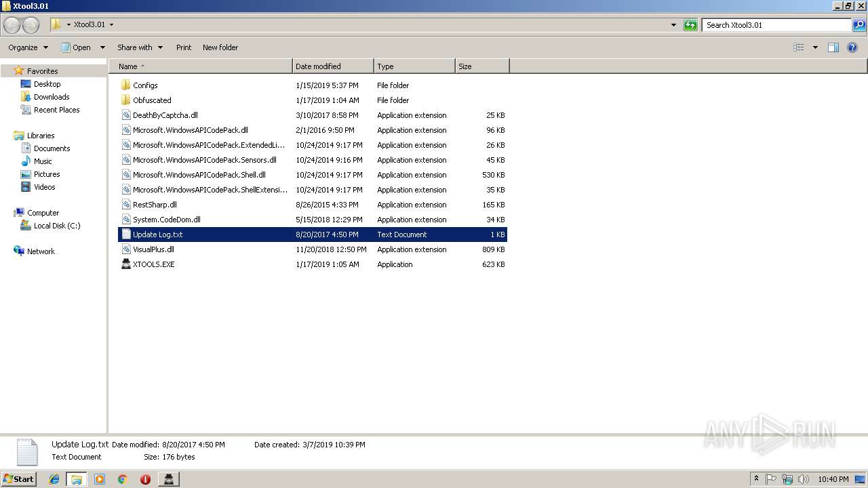Image resolution: width=868 pixels, height=488 pixels.
Task: Launch Windows Media Player from taskbar
Action: pyautogui.click(x=100, y=479)
